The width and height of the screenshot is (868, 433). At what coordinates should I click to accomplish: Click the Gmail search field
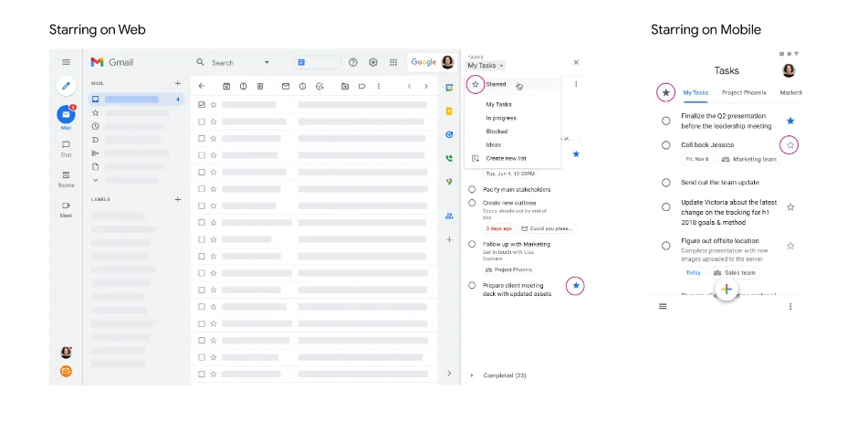tap(228, 63)
